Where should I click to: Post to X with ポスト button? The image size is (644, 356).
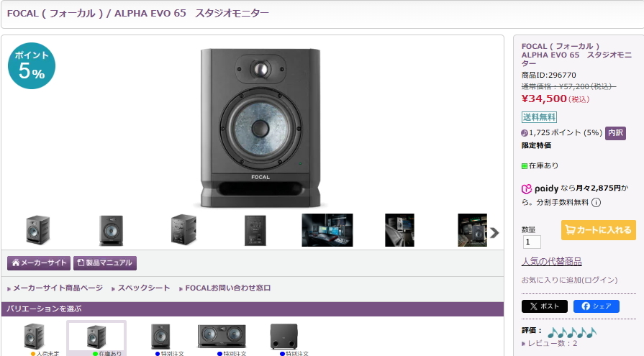(544, 306)
